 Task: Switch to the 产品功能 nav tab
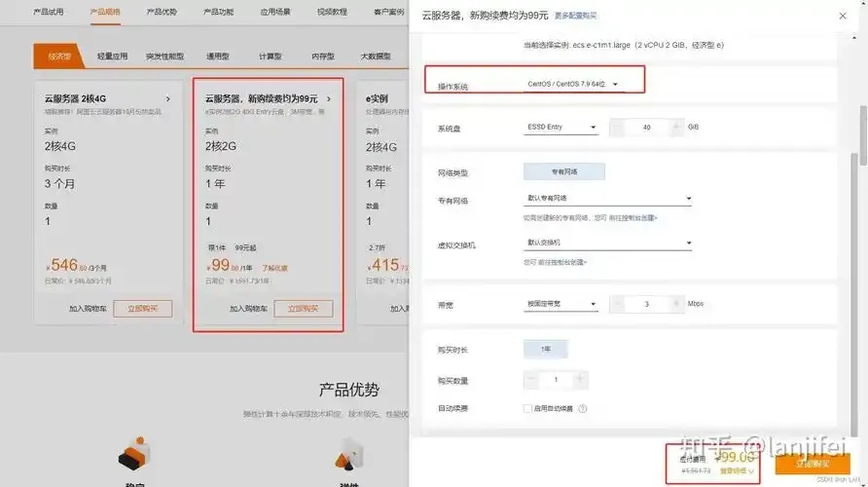click(218, 12)
